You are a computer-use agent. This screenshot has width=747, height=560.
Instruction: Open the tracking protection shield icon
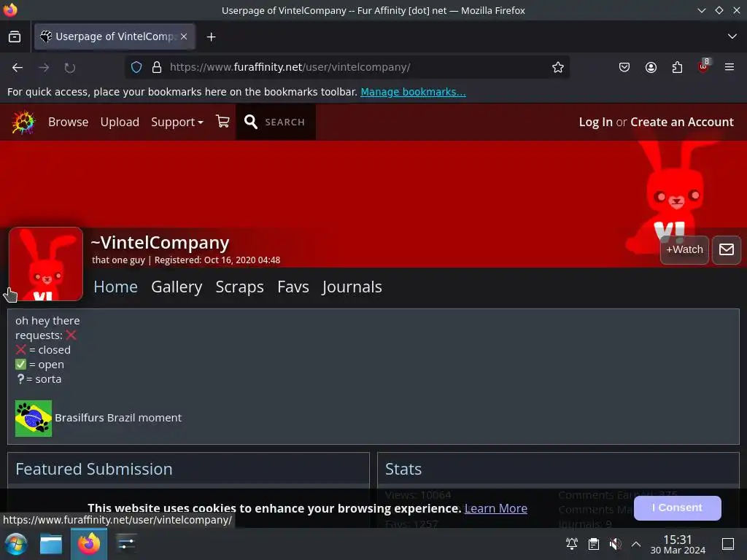coord(136,67)
